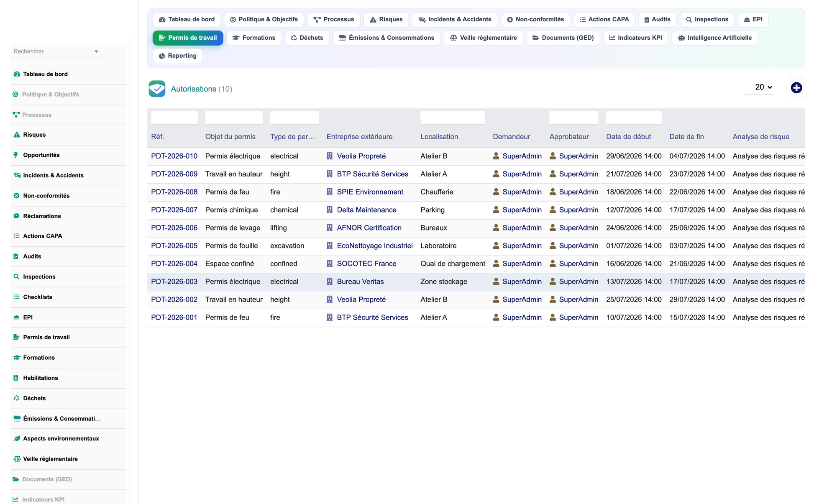
Task: Click the Habilitations badge icon in sidebar
Action: [x=16, y=378]
